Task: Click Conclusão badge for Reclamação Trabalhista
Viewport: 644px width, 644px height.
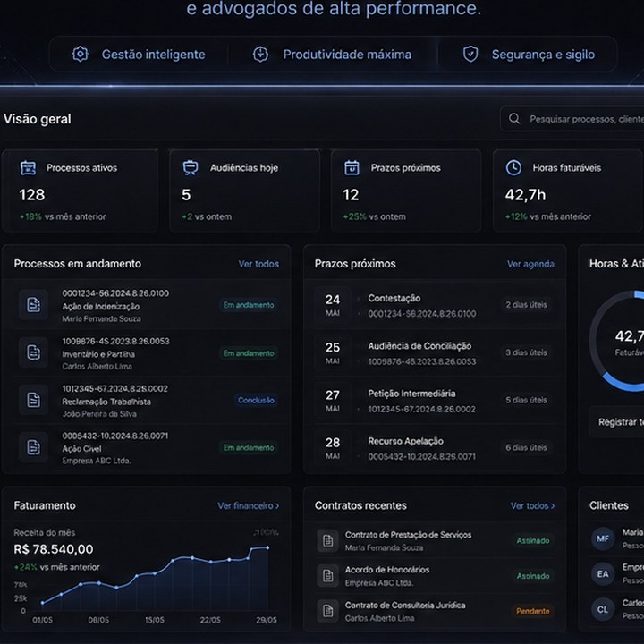Action: 256,400
